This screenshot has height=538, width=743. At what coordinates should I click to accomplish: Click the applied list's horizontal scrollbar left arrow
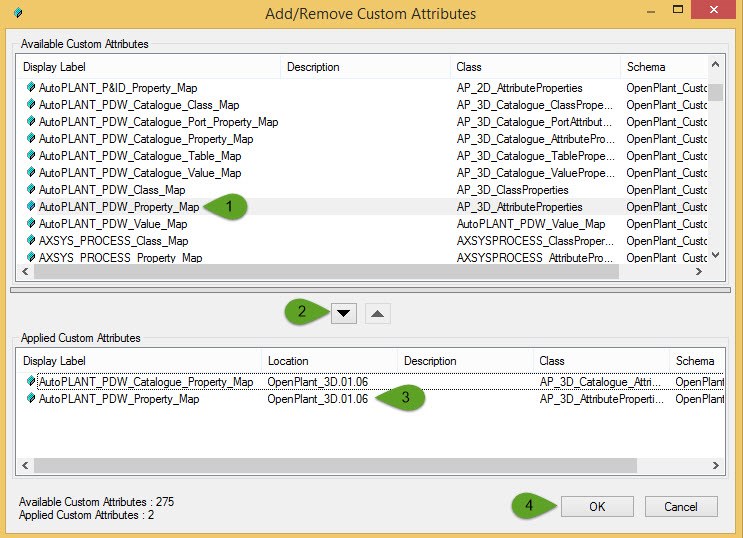[x=25, y=465]
